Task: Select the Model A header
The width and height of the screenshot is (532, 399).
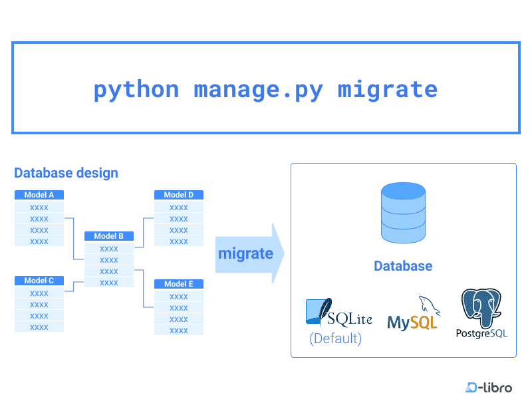Action: 39,195
